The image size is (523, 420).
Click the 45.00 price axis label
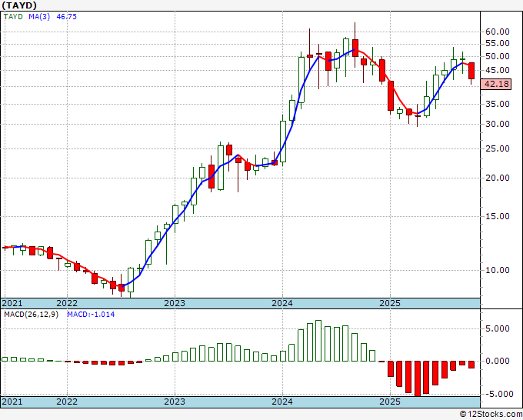[x=498, y=71]
